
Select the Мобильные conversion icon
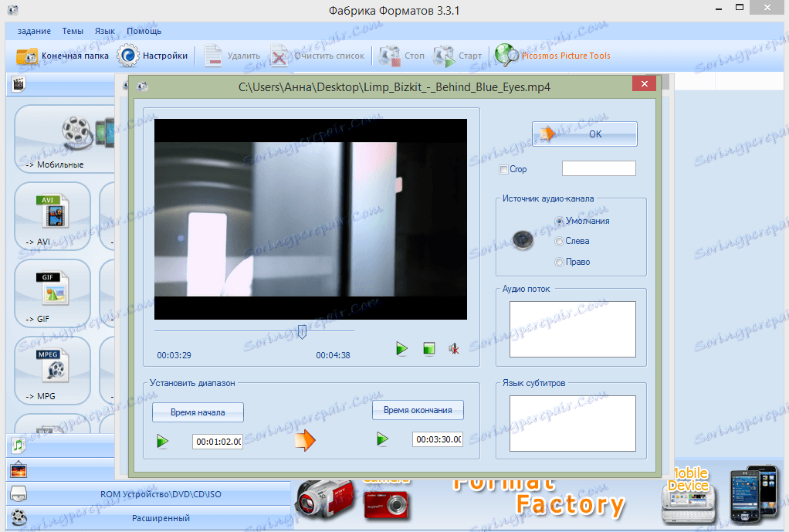point(64,140)
